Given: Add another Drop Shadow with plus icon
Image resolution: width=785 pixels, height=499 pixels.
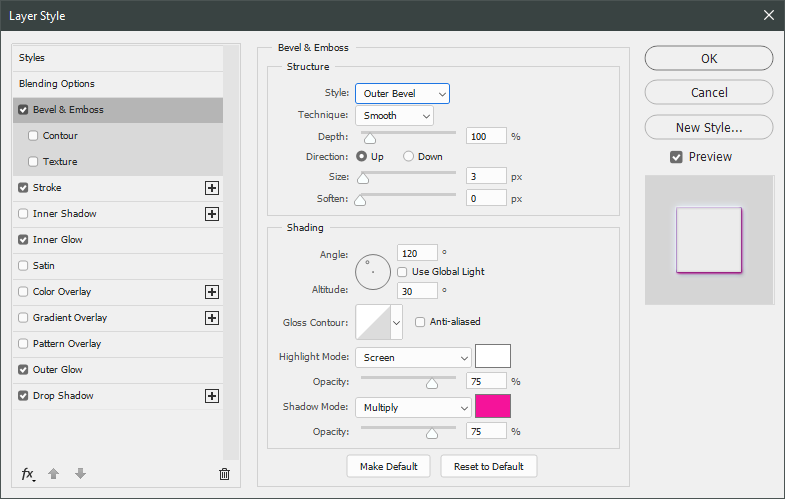Looking at the screenshot, I should click(x=211, y=396).
